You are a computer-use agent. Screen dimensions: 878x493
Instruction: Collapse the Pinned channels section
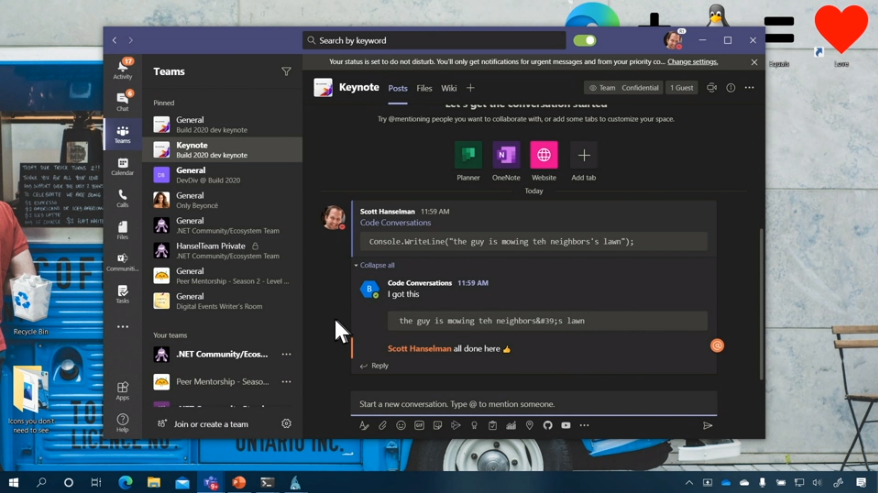(164, 103)
